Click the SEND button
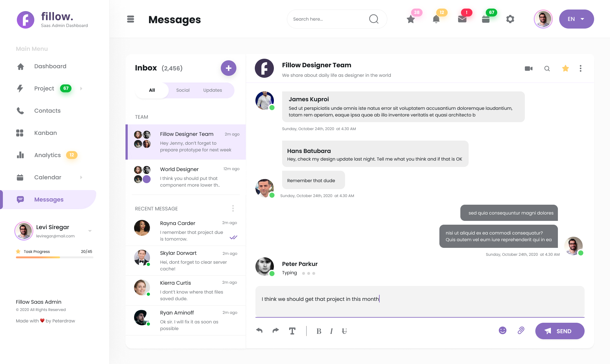Screen dimensions: 610x364 560,331
